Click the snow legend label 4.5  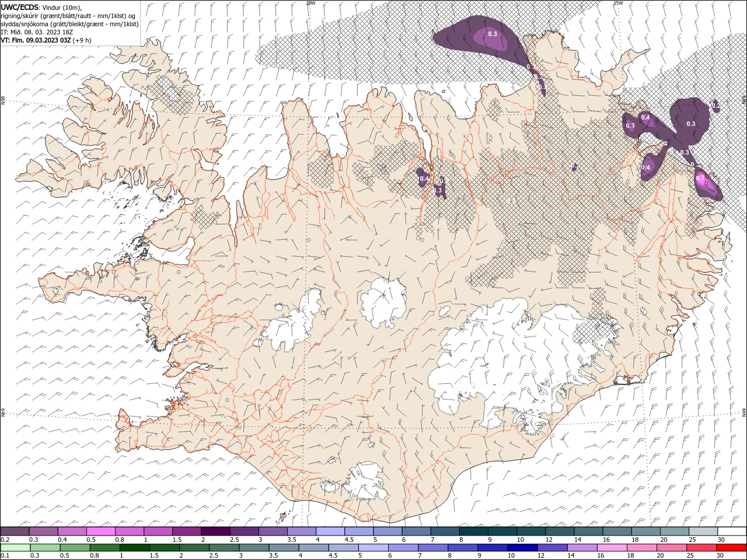(x=349, y=540)
